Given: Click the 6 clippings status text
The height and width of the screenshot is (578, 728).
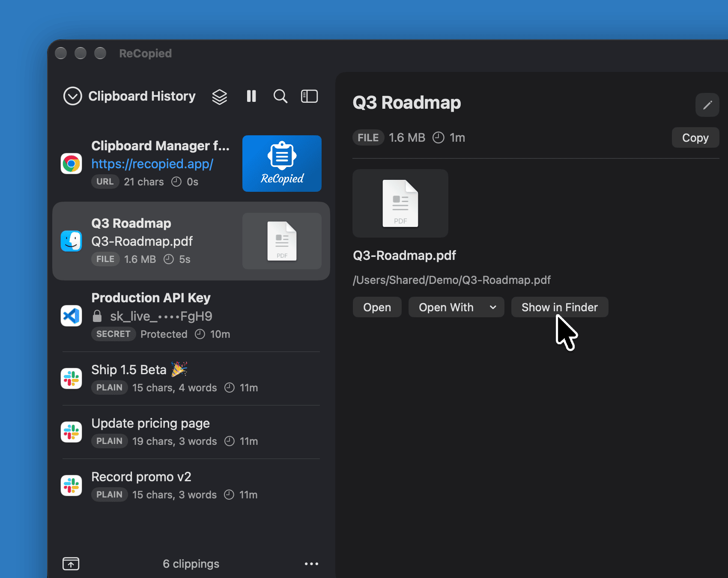Looking at the screenshot, I should 191,564.
